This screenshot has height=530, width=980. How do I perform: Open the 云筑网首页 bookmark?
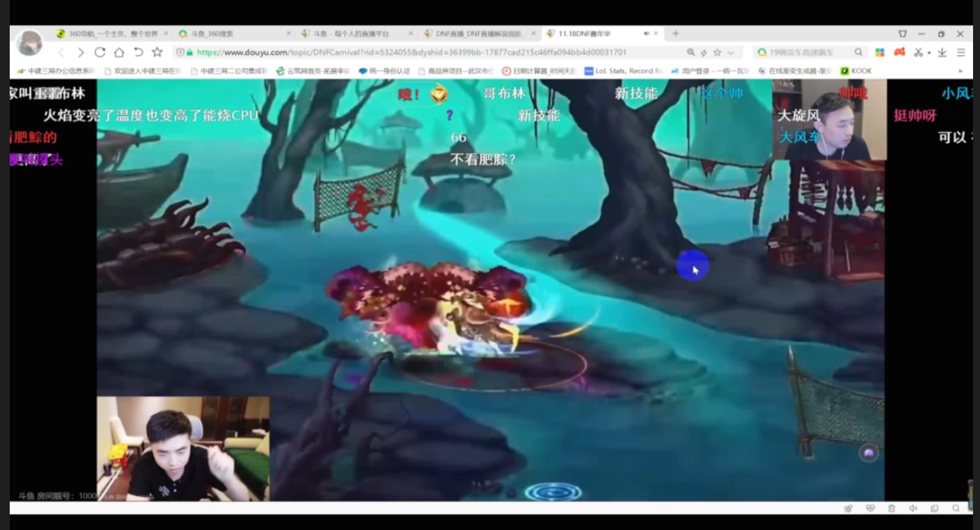(x=313, y=71)
